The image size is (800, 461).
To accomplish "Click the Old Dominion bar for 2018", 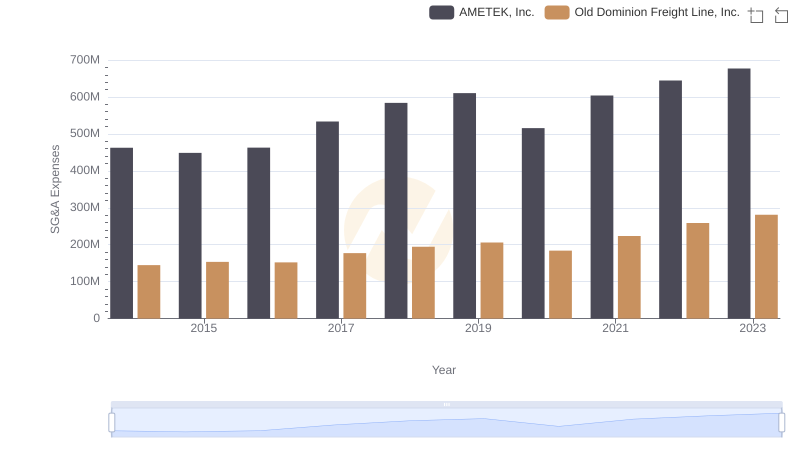I will (x=423, y=283).
